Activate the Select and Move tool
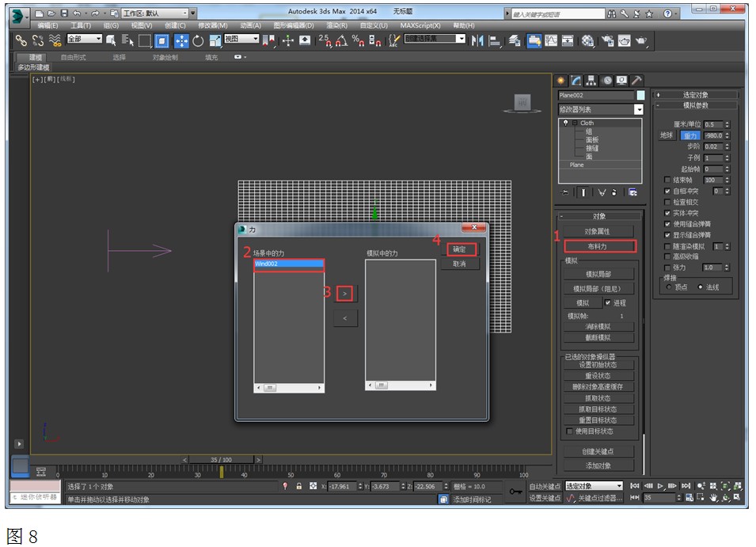Viewport: 756px width, 547px height. click(x=181, y=41)
